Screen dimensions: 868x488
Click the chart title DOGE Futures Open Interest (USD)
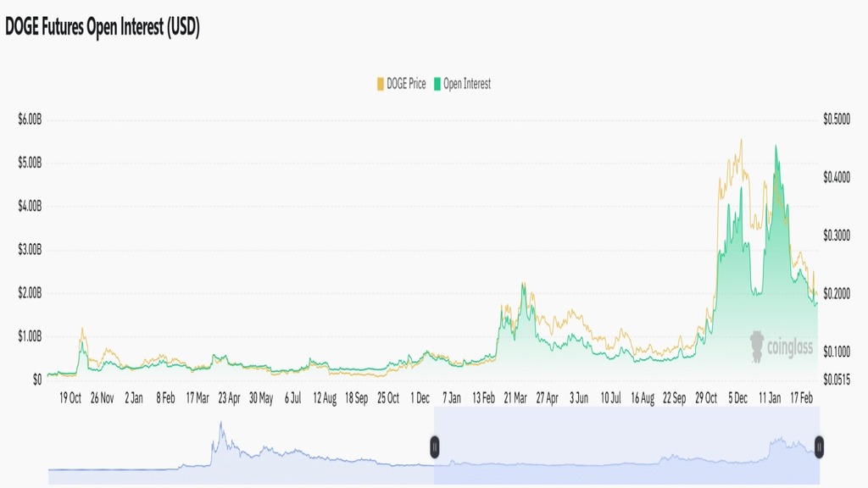coord(103,26)
